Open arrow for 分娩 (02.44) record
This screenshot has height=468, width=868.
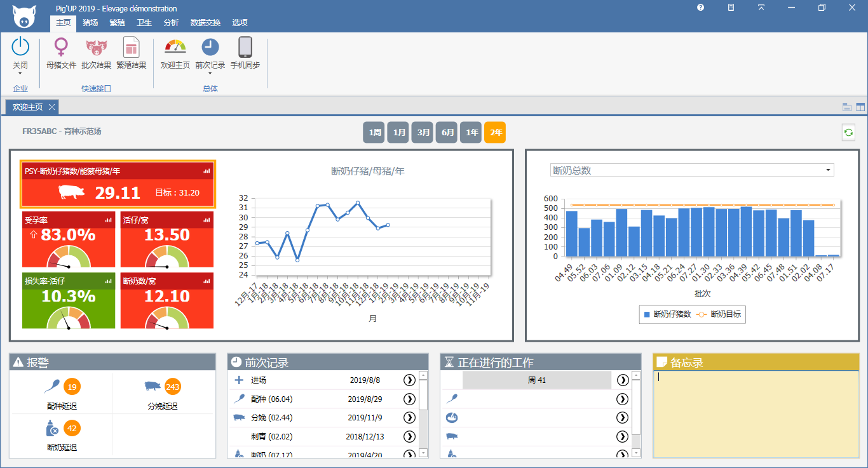[409, 418]
